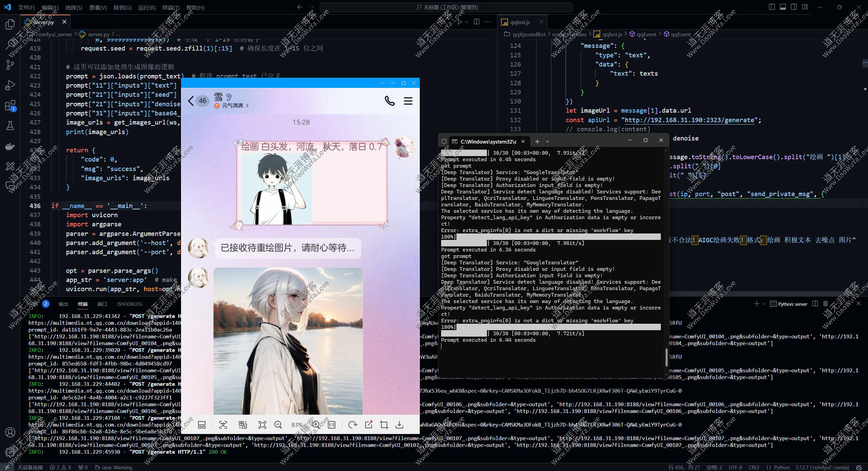Open the 运行(R) menu

click(x=147, y=7)
